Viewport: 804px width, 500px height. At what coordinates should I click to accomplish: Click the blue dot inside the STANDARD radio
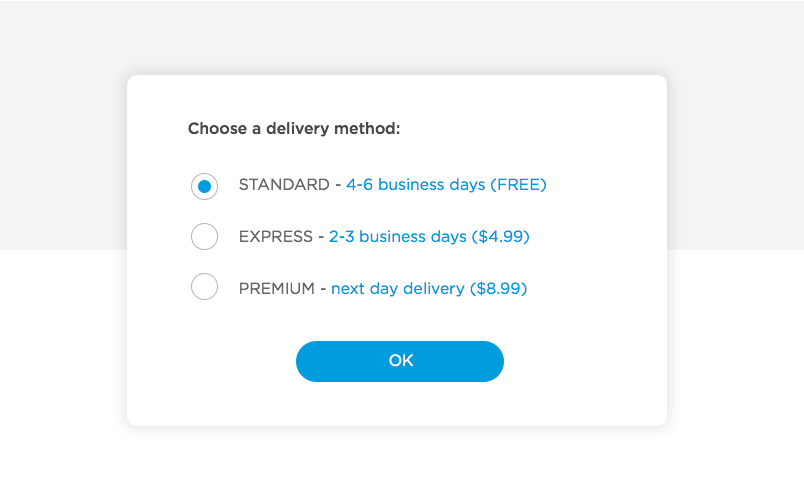(204, 186)
